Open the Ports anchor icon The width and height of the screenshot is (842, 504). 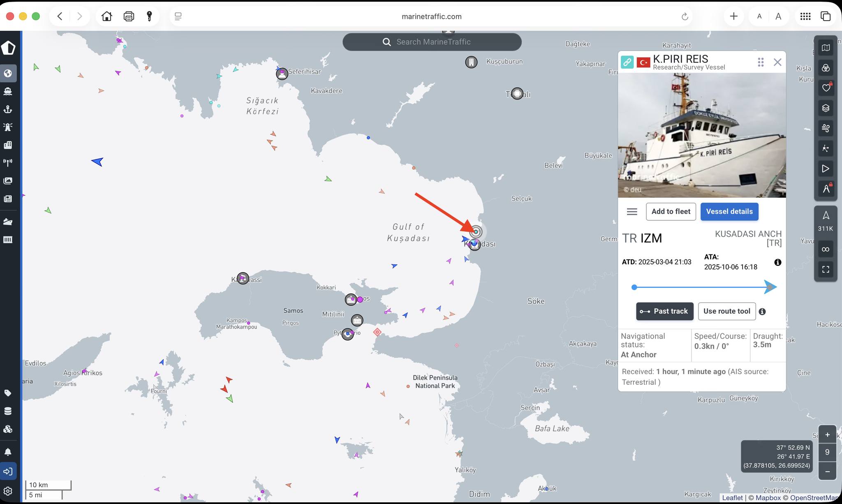point(8,109)
